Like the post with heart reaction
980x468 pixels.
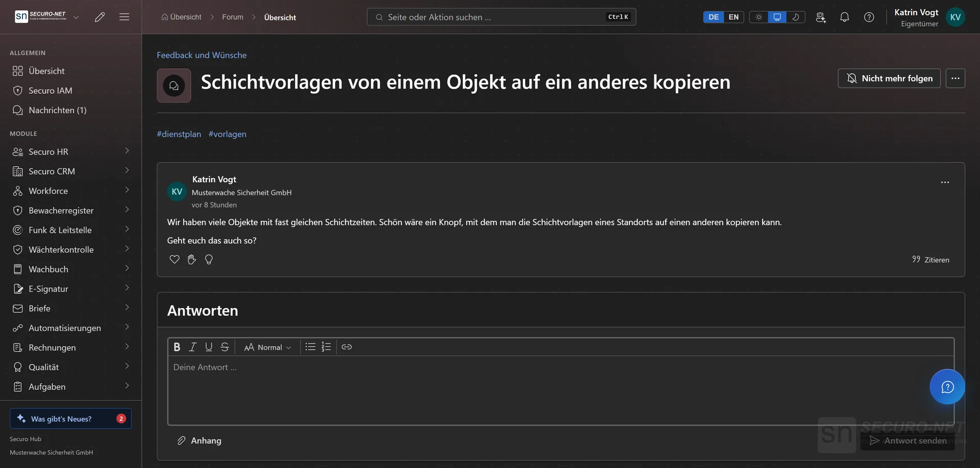(x=174, y=259)
